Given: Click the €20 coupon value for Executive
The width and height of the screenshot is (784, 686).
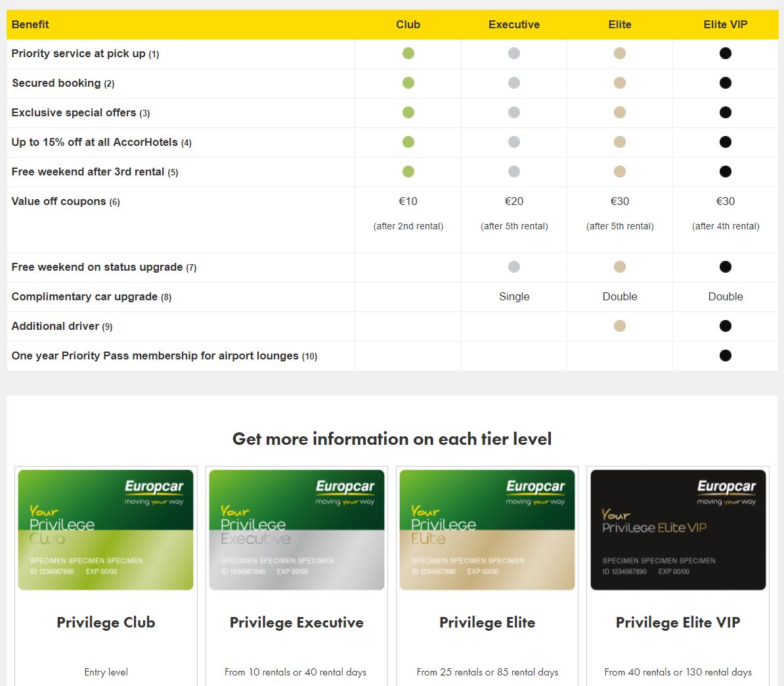Looking at the screenshot, I should (514, 201).
